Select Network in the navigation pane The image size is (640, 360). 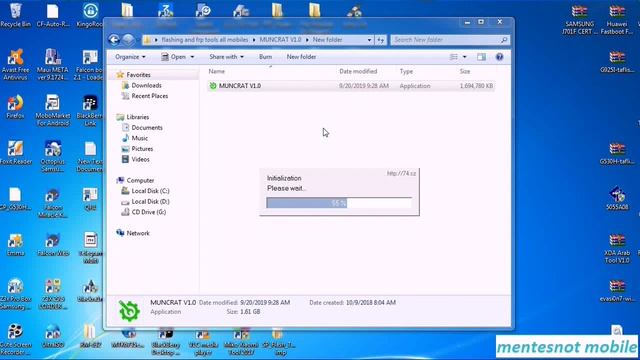coord(138,233)
